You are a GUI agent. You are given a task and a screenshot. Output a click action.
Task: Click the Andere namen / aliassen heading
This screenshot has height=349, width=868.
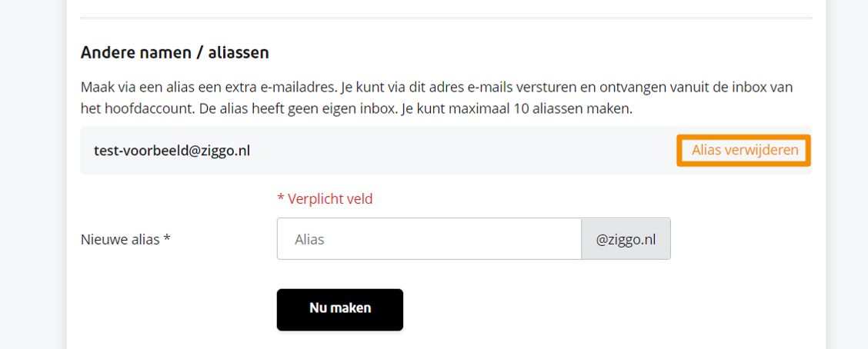175,53
